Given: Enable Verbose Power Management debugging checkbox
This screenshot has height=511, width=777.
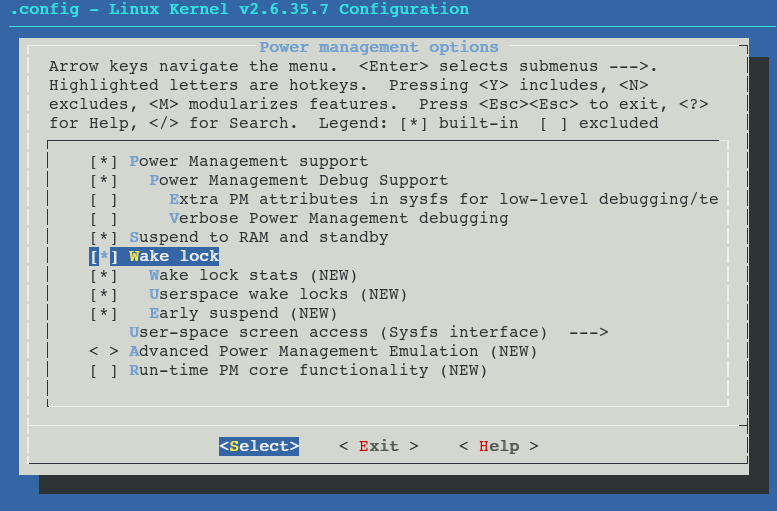Looking at the screenshot, I should (104, 219).
